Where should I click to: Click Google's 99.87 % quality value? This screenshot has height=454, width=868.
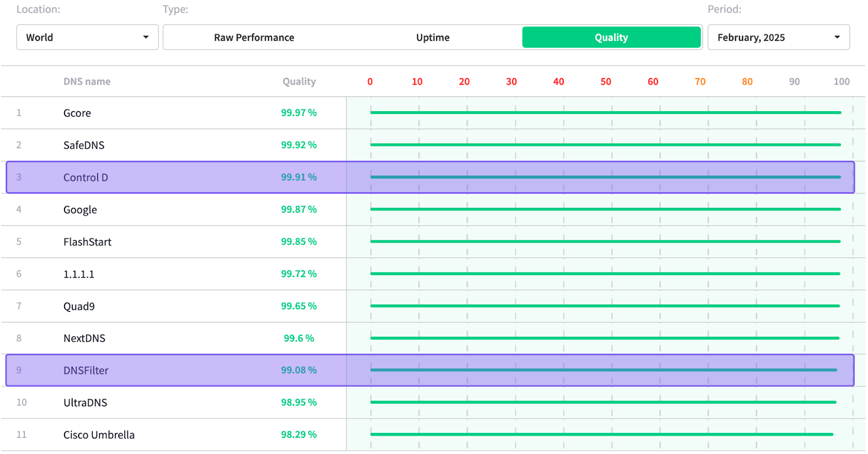point(299,209)
